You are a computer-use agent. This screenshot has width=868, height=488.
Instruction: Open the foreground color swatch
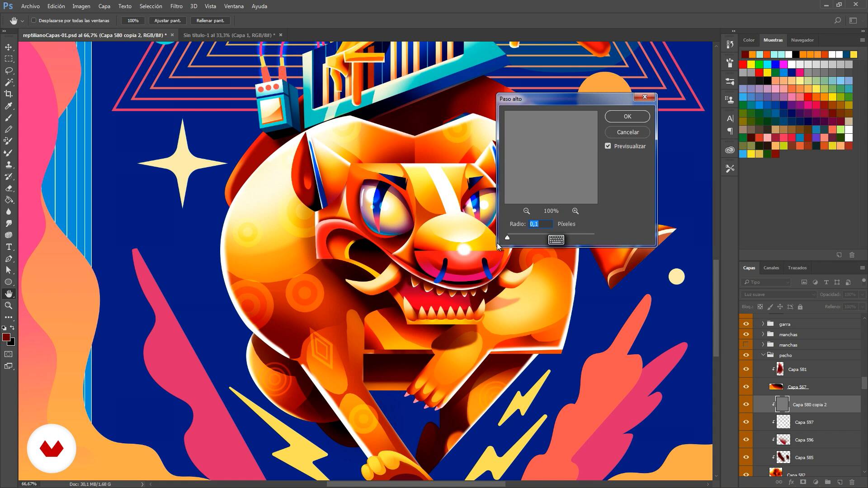coord(6,337)
